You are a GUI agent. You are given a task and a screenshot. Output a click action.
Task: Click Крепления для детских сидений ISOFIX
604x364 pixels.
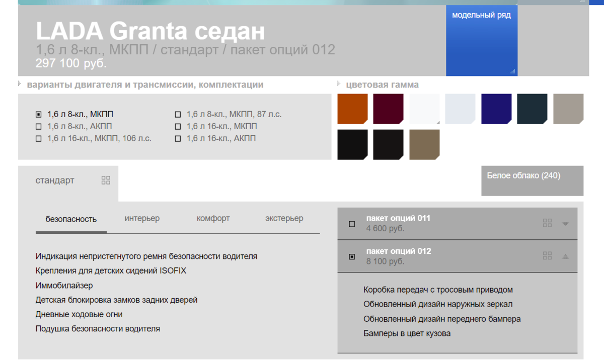pos(111,270)
